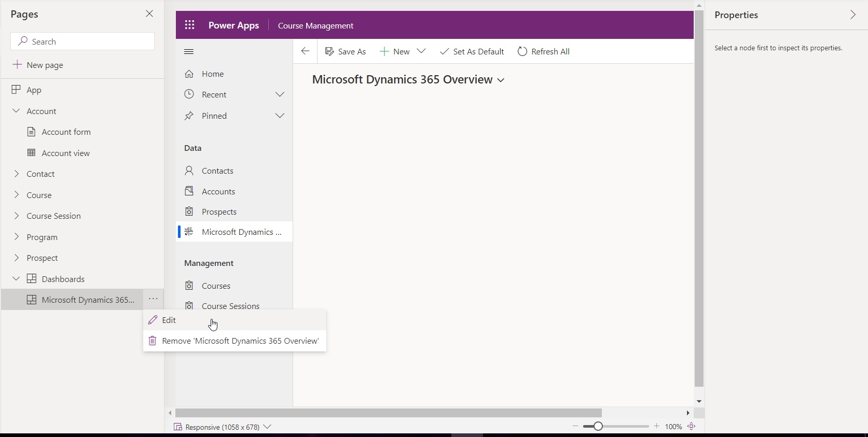Expand the Course Session tree node
Screen dimensions: 868x437
(x=16, y=216)
